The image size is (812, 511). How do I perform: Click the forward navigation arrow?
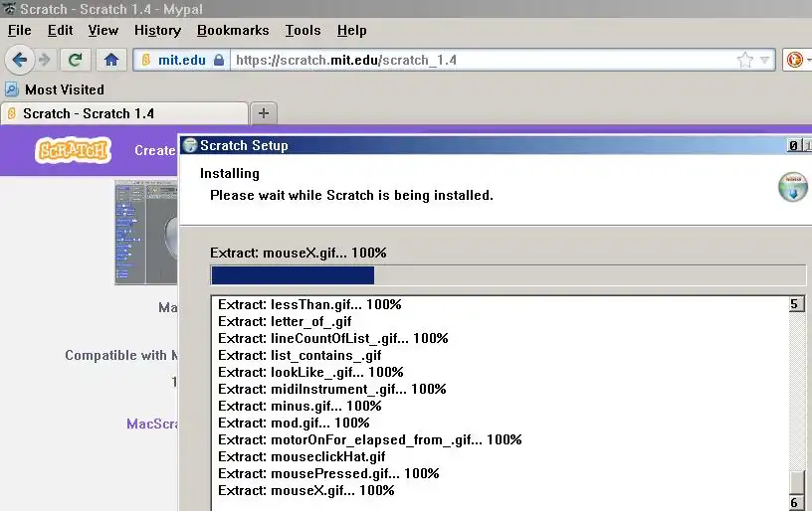coord(45,60)
